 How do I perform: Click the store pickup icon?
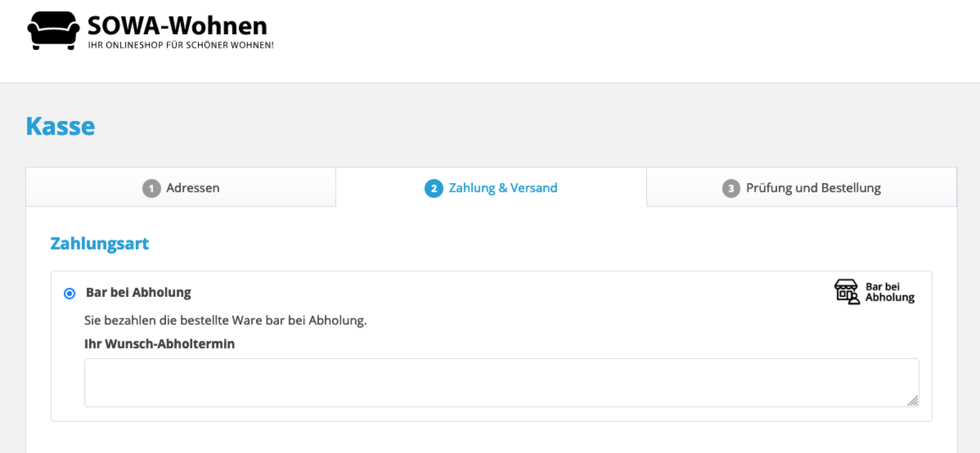(847, 292)
